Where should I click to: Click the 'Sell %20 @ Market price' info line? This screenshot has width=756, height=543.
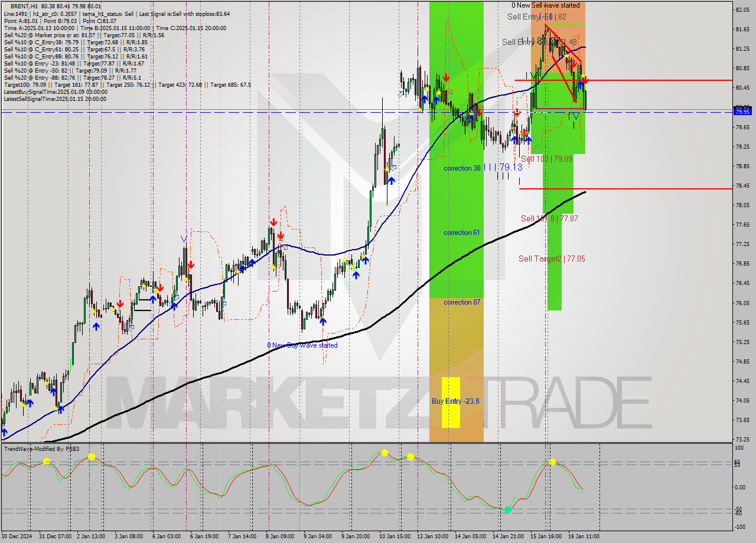tap(84, 35)
